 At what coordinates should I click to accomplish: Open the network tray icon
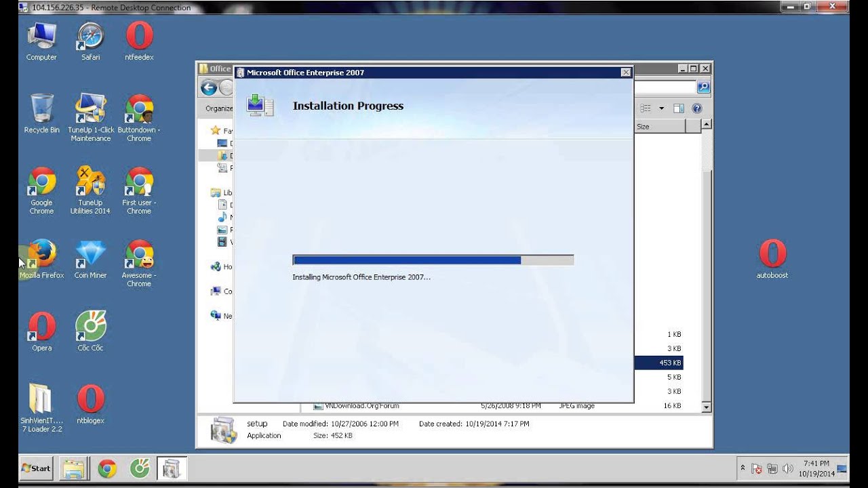coord(772,468)
